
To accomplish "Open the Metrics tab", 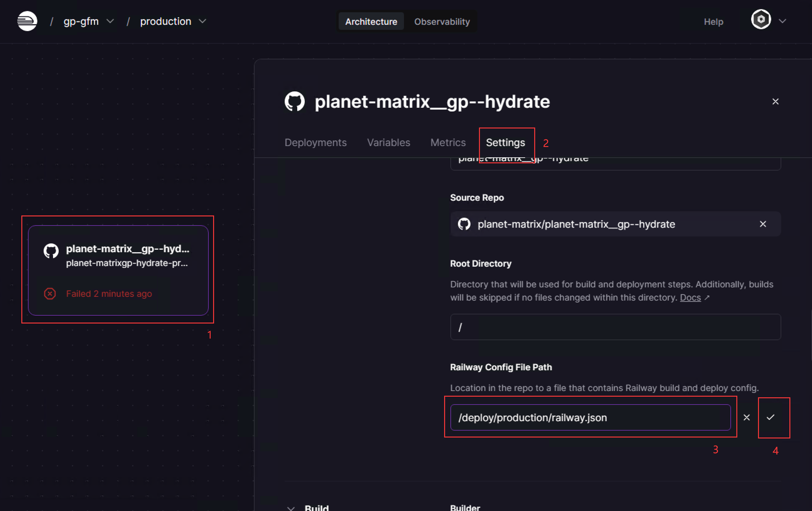I will (448, 142).
